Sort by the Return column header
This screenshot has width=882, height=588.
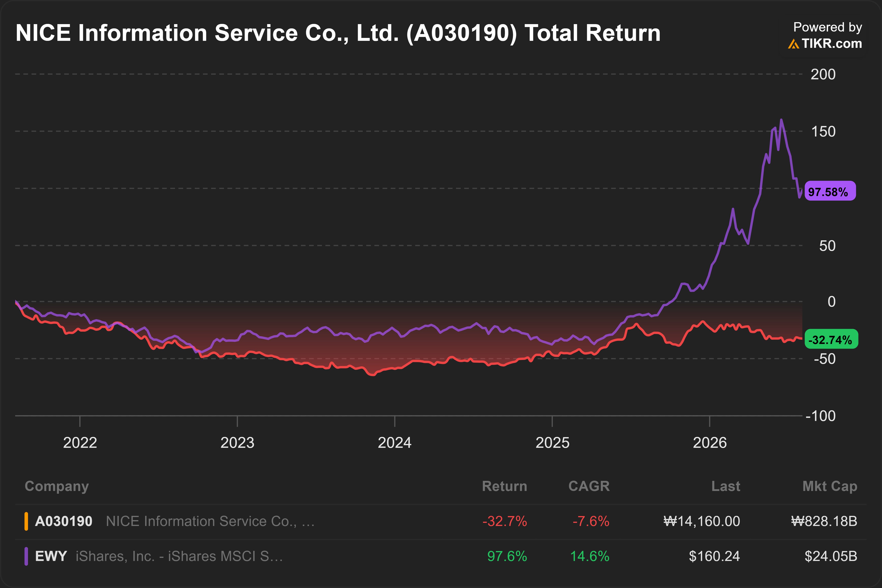pos(504,486)
